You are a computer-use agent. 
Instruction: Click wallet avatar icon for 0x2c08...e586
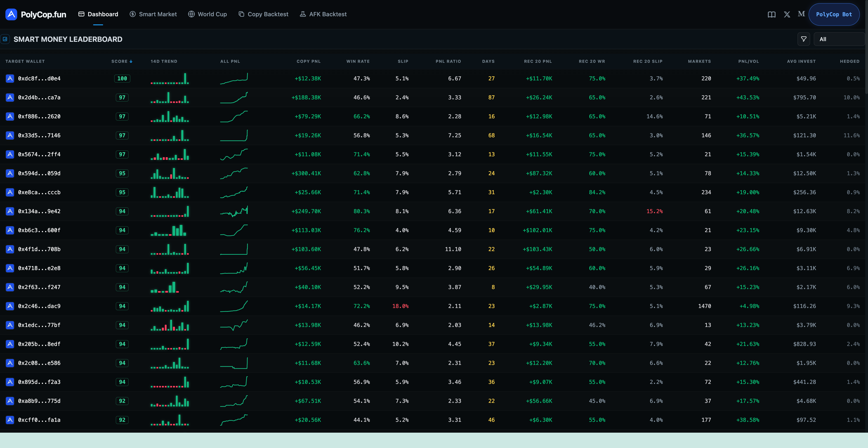point(10,363)
